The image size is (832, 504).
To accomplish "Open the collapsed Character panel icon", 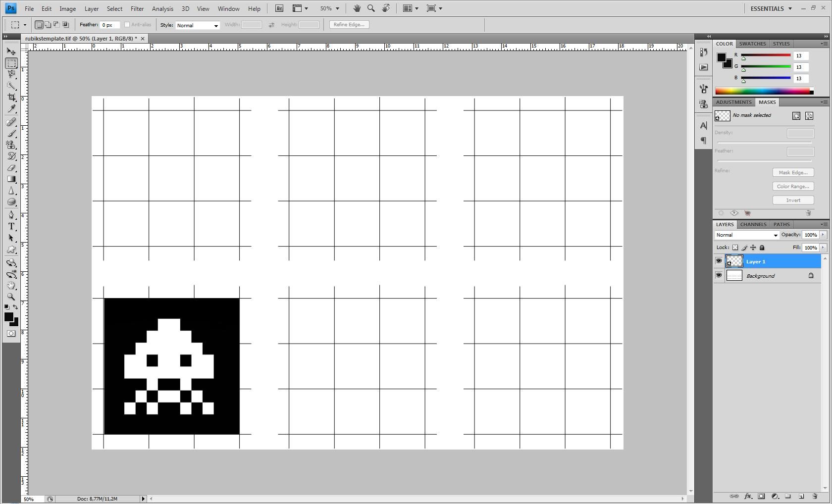I will 704,126.
